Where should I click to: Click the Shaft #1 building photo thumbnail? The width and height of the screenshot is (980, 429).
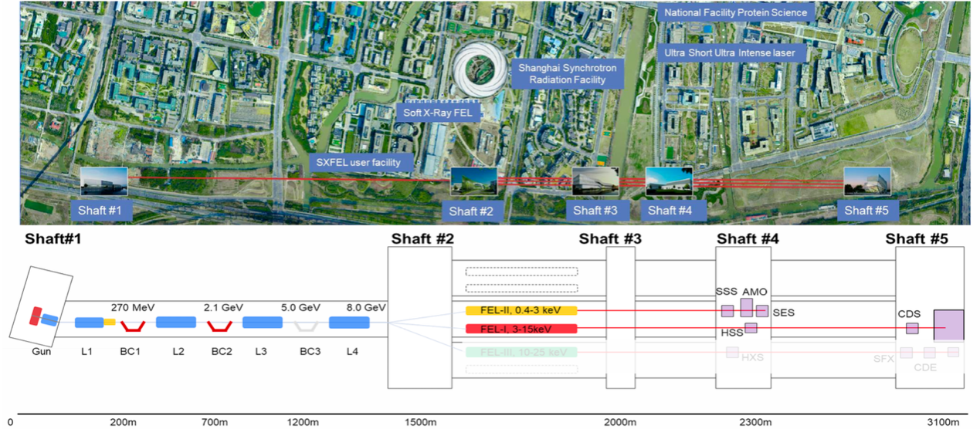[x=104, y=181]
